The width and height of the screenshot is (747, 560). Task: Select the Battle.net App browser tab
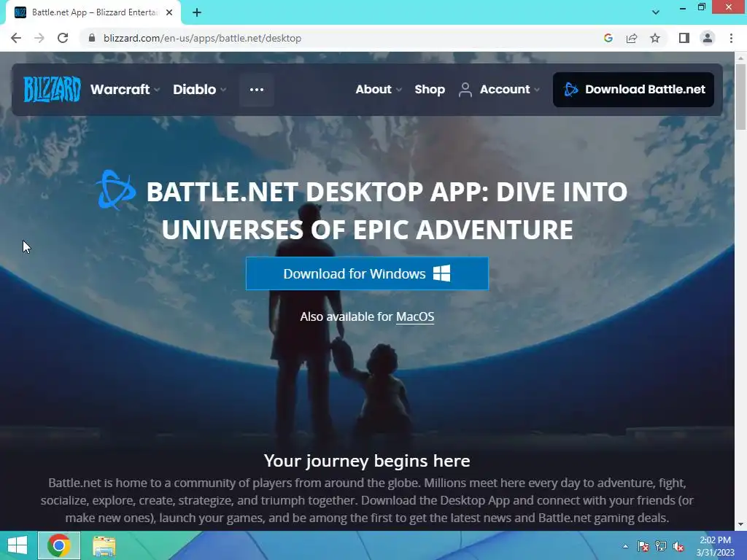(x=93, y=13)
